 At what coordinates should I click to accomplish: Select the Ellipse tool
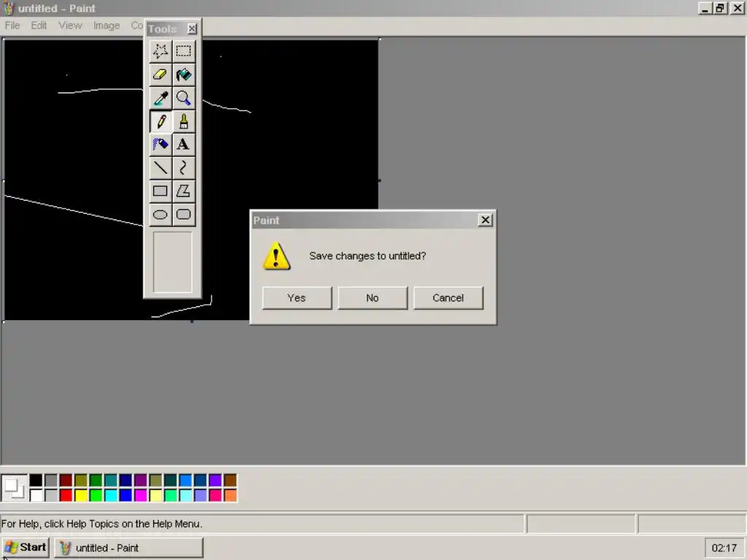click(x=160, y=214)
